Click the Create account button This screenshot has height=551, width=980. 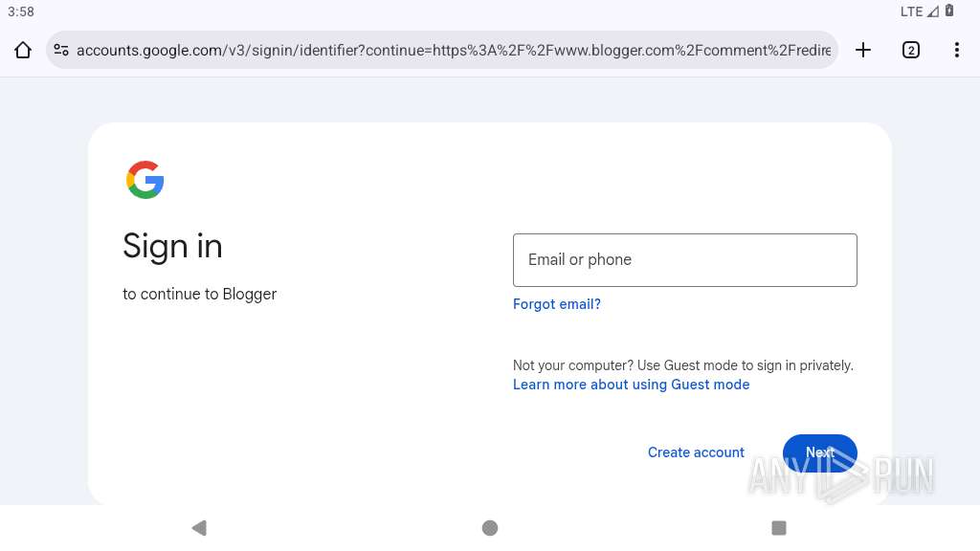(696, 452)
